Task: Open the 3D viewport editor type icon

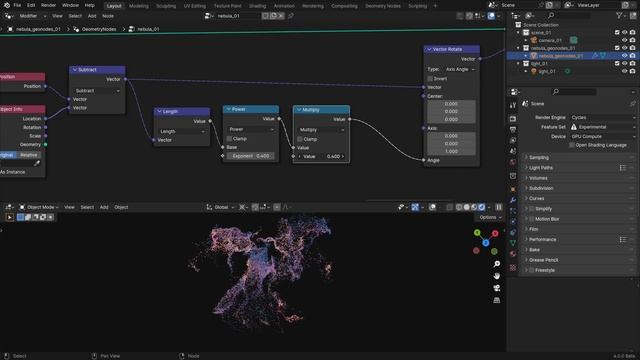Action: point(8,207)
